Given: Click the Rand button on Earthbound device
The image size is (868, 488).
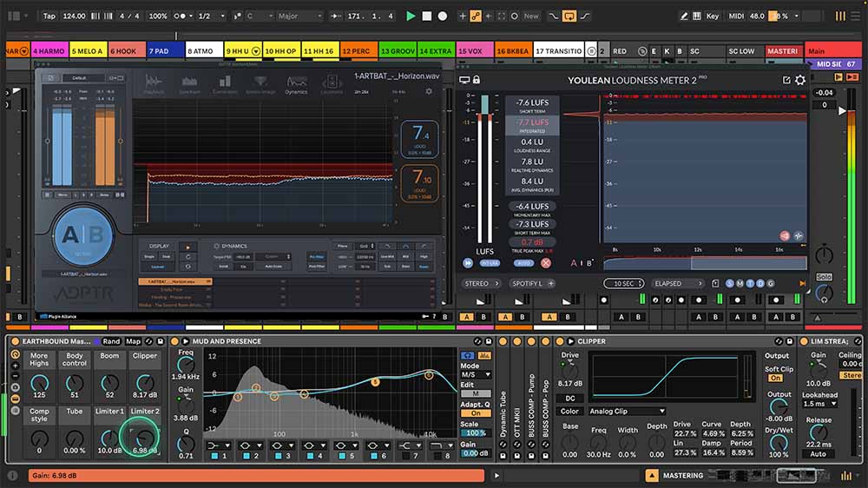Looking at the screenshot, I should pyautogui.click(x=111, y=341).
